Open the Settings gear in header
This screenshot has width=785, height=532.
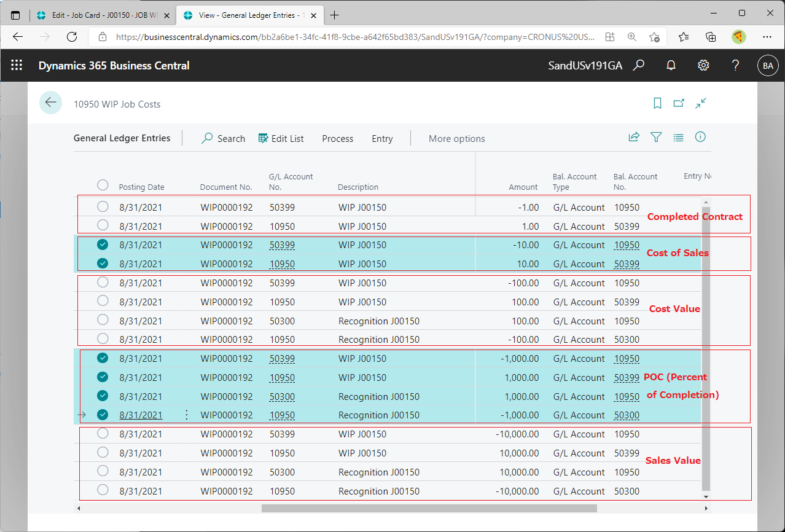(703, 66)
